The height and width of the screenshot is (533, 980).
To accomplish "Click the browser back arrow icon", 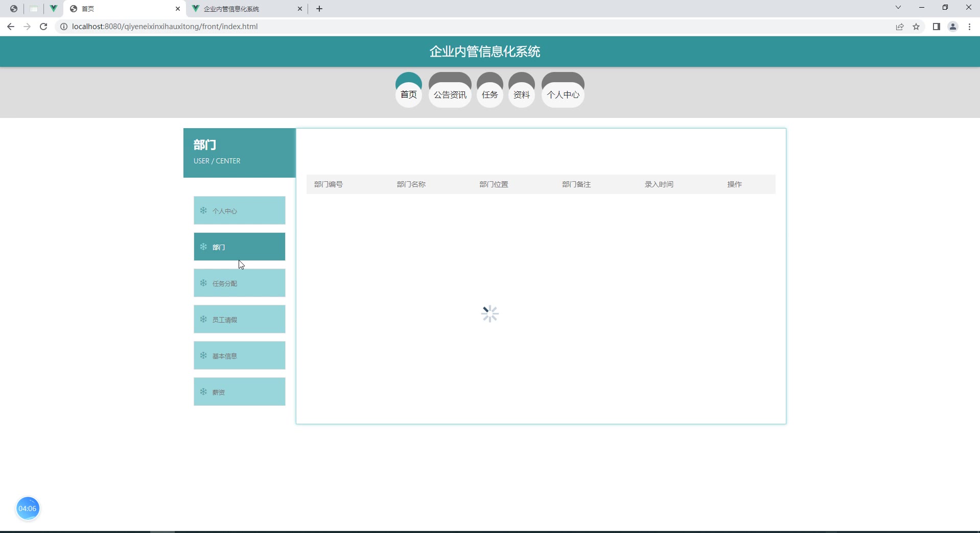I will click(x=11, y=27).
